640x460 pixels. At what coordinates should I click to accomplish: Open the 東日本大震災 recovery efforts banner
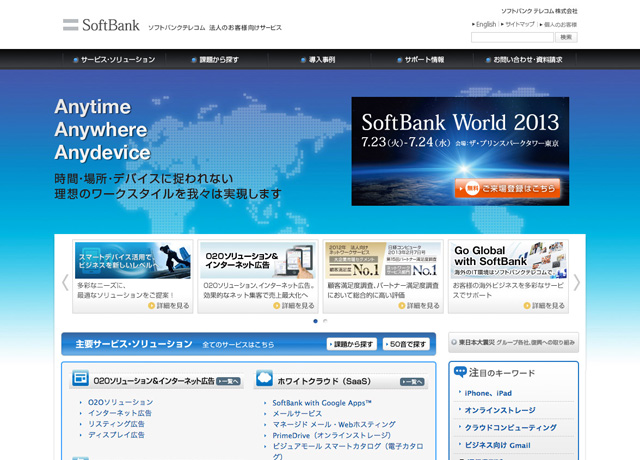coord(513,342)
